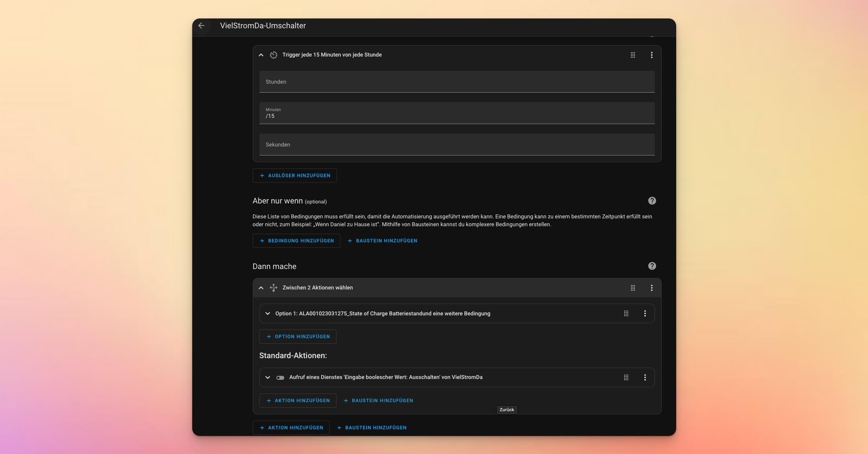Click into the Minuten field showing /15
The image size is (868, 454).
click(457, 113)
